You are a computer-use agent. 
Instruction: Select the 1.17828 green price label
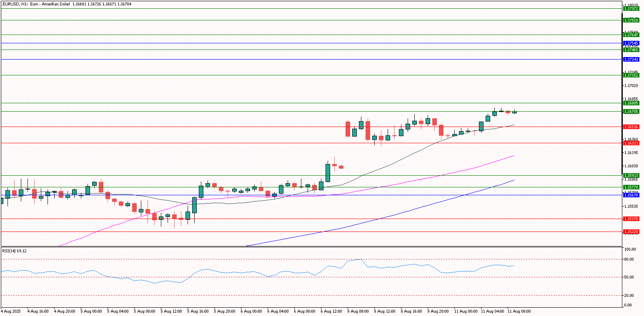(631, 20)
